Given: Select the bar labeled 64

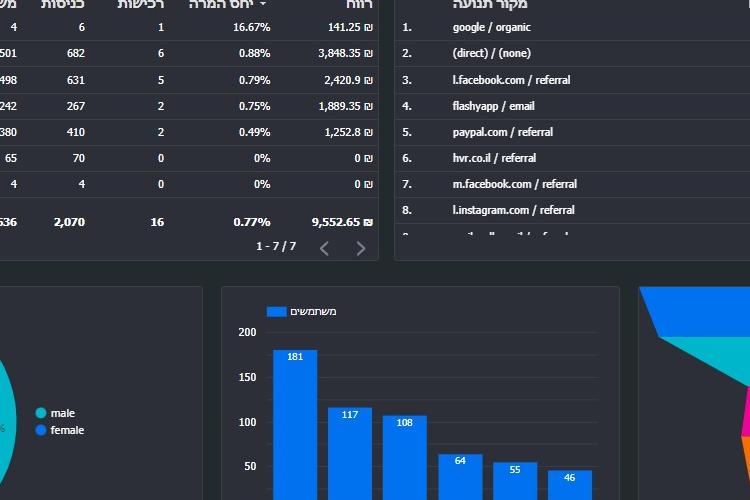Looking at the screenshot, I should (x=460, y=477).
